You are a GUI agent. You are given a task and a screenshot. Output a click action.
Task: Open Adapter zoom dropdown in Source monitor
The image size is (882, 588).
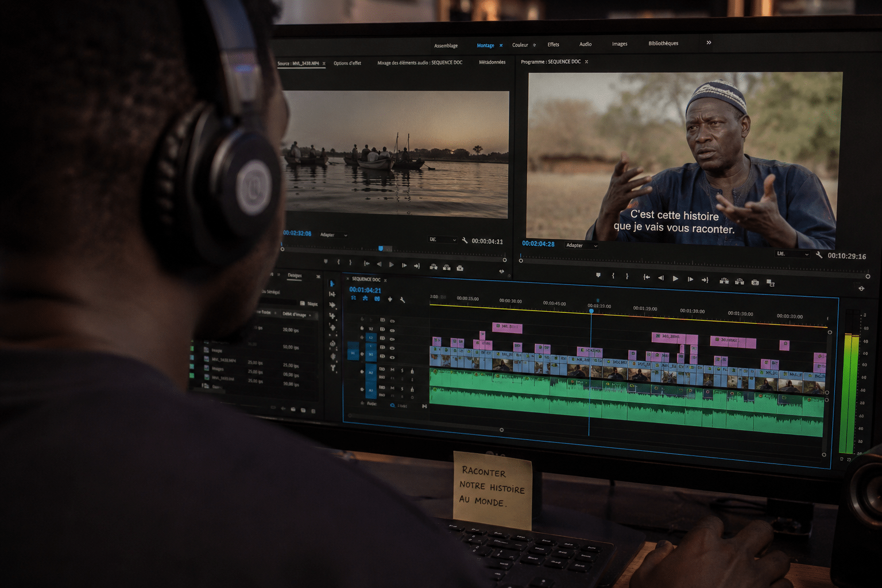(x=334, y=235)
